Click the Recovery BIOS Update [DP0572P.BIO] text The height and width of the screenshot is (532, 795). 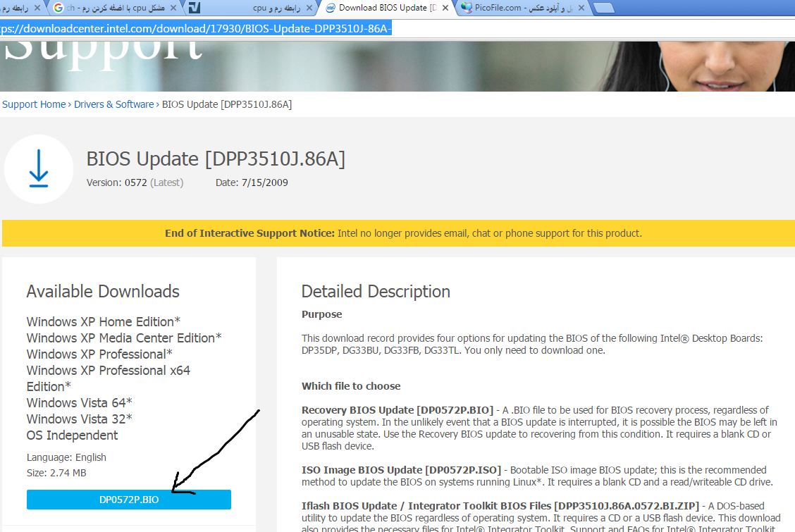coord(396,410)
